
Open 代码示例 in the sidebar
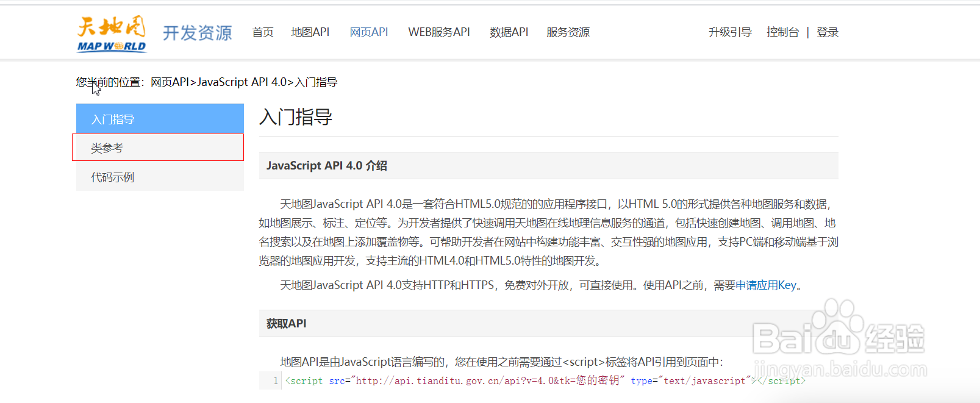160,177
